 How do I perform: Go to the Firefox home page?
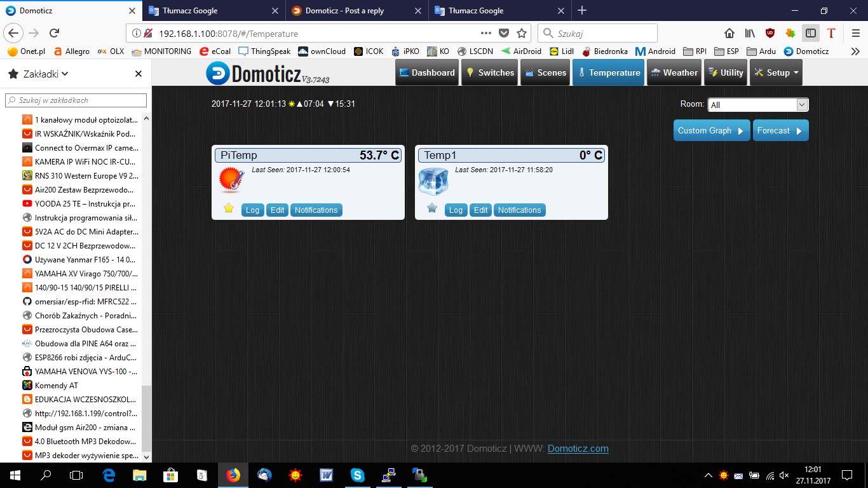point(729,33)
